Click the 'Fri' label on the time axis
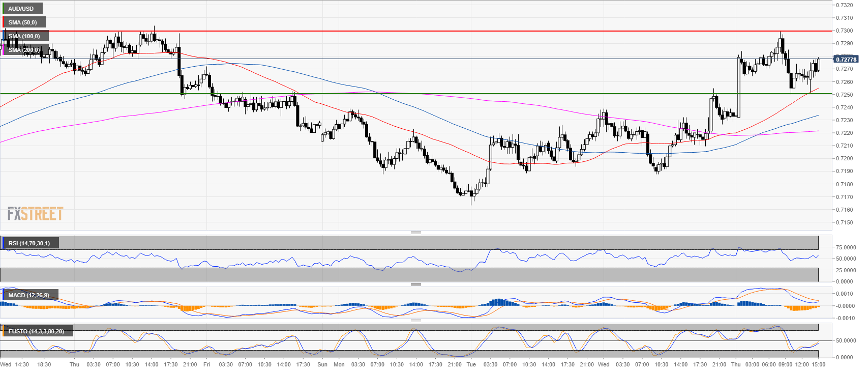This screenshot has height=371, width=868. click(x=206, y=364)
